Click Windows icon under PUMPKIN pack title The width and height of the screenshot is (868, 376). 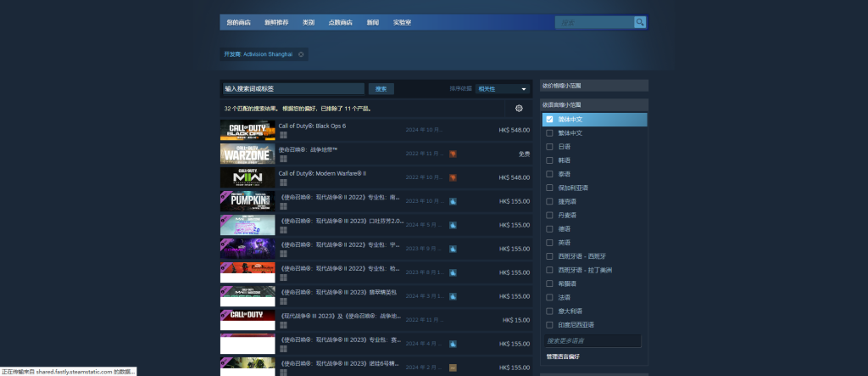(283, 206)
